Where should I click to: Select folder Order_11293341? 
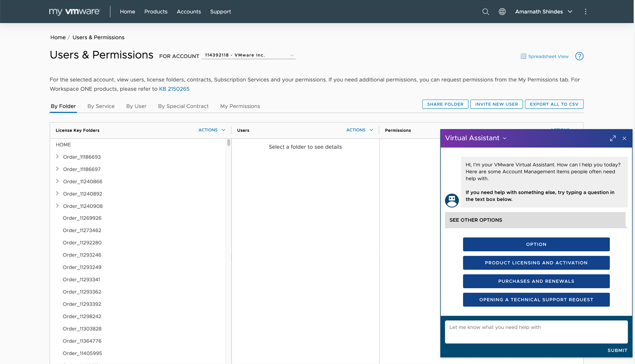[81, 279]
